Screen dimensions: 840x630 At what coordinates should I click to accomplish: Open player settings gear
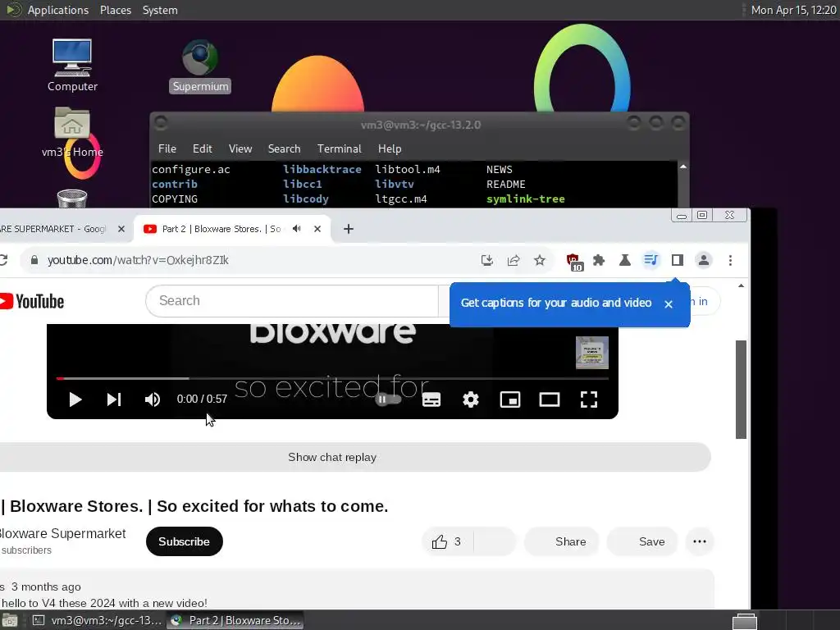click(470, 399)
